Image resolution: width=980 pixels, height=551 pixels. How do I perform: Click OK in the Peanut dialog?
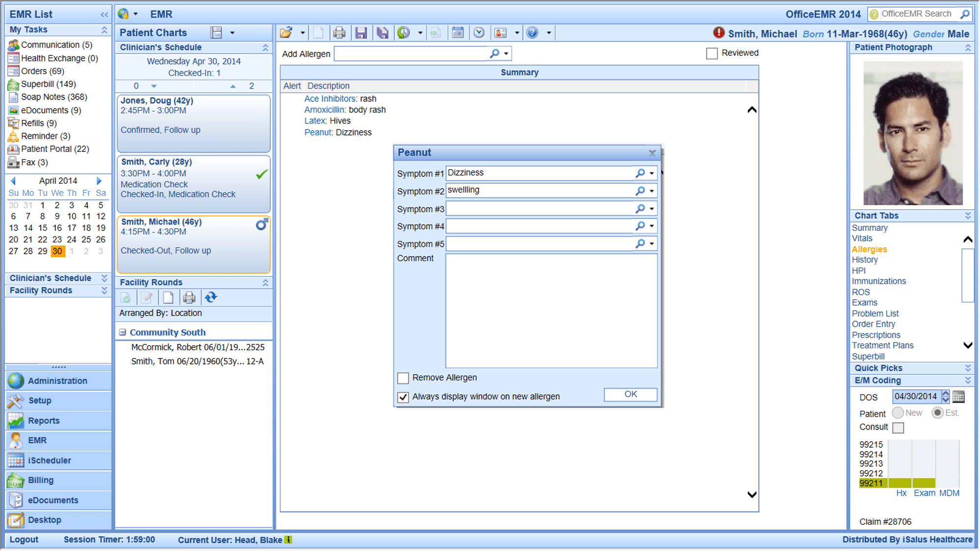click(630, 394)
